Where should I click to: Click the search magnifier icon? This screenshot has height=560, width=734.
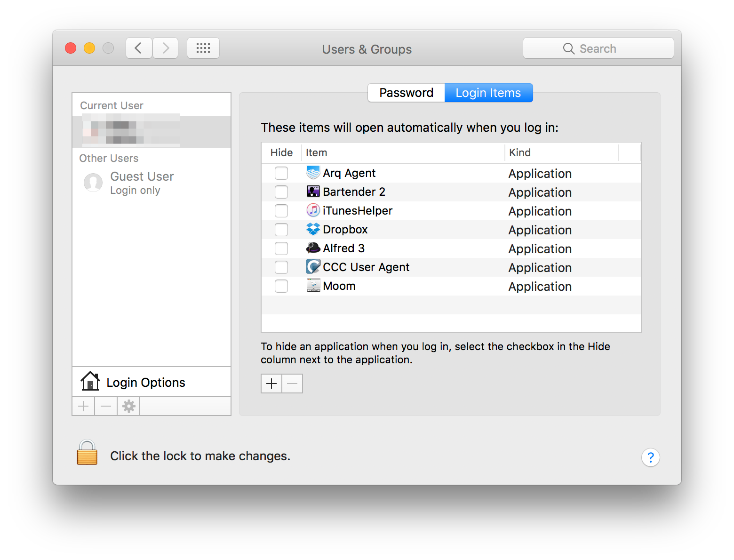coord(569,48)
